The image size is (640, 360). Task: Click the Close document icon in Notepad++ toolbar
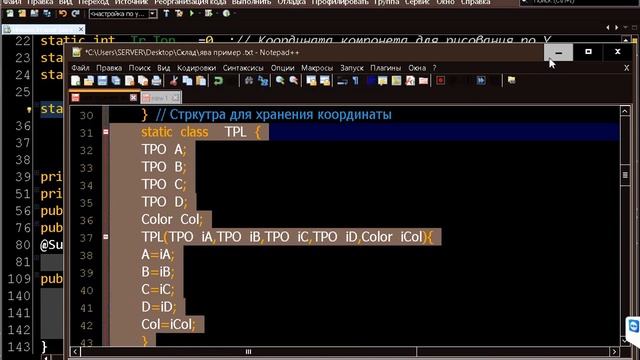tap(129, 81)
